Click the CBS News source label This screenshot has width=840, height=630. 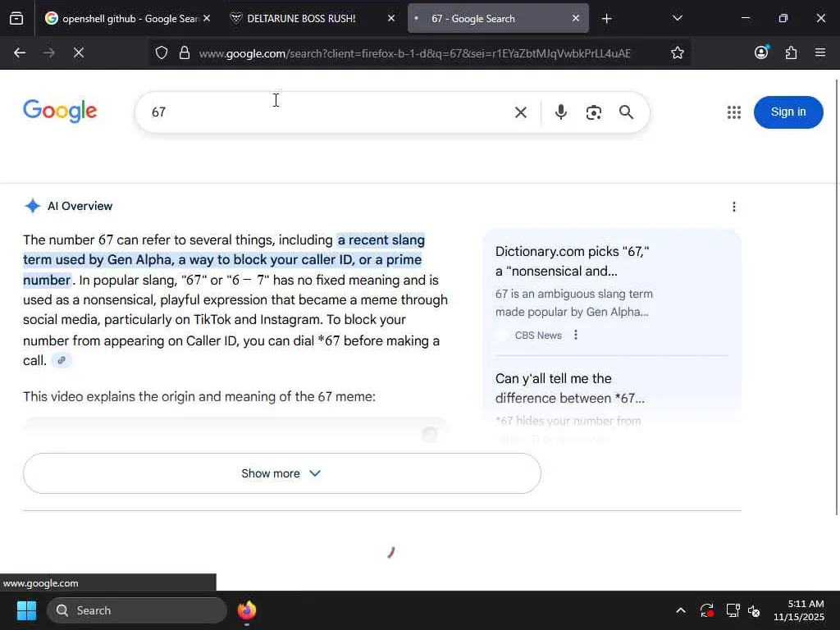click(x=538, y=336)
